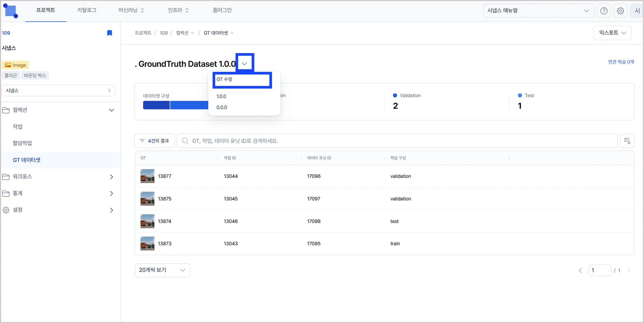Viewport: 644px width, 323px height.
Task: Click the page number input box
Action: click(600, 270)
